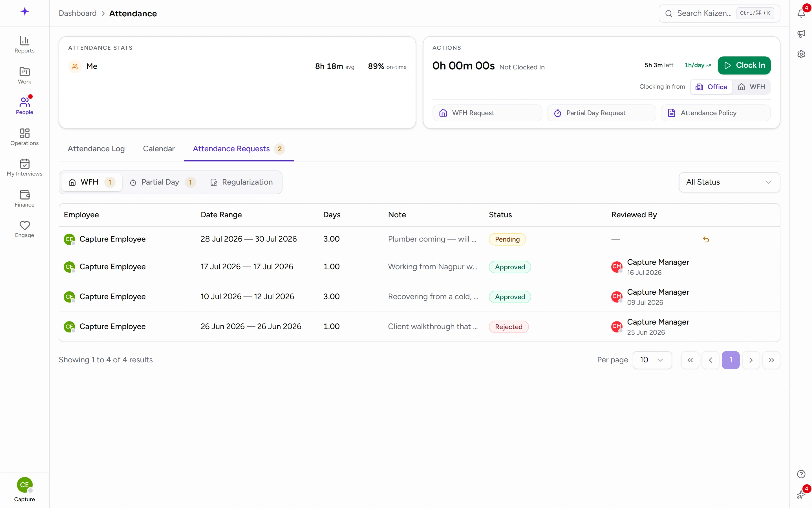Select page 1 in pagination
812x508 pixels.
[x=731, y=360]
